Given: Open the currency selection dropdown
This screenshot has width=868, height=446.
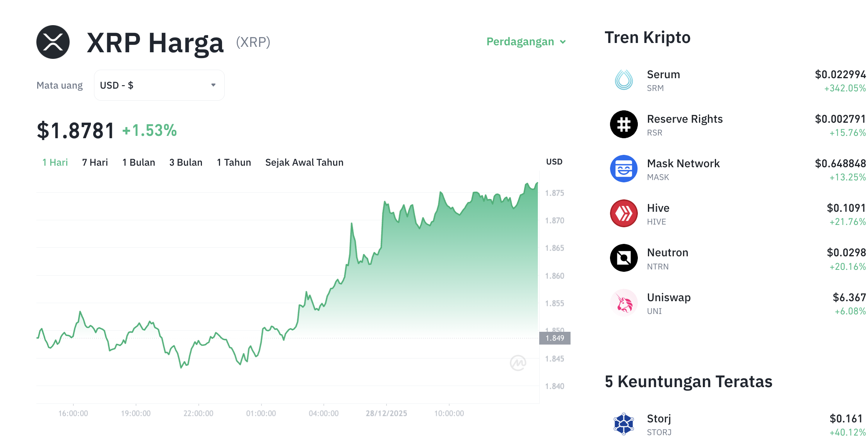Looking at the screenshot, I should point(159,85).
